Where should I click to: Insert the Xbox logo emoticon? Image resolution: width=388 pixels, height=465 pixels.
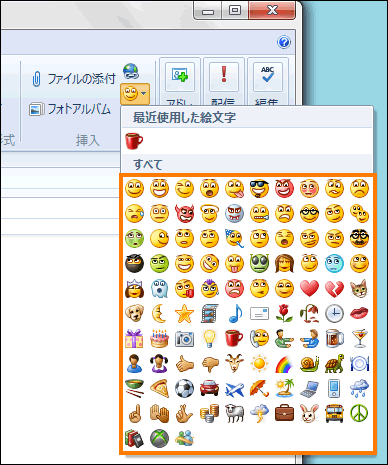(x=159, y=438)
